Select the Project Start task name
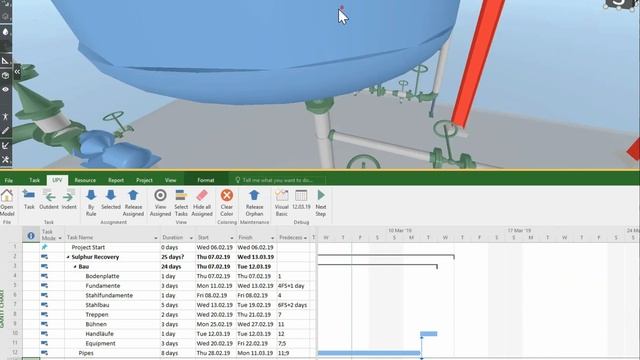 (x=88, y=247)
